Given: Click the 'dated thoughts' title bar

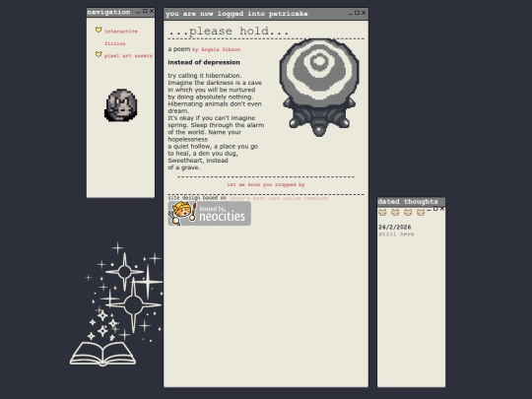Looking at the screenshot, I should [x=411, y=202].
